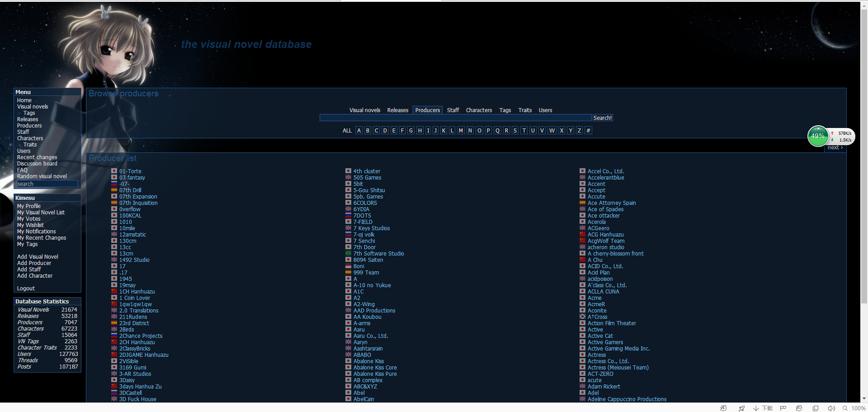This screenshot has width=868, height=412.
Task: Open Discussion board from the menu
Action: 37,163
